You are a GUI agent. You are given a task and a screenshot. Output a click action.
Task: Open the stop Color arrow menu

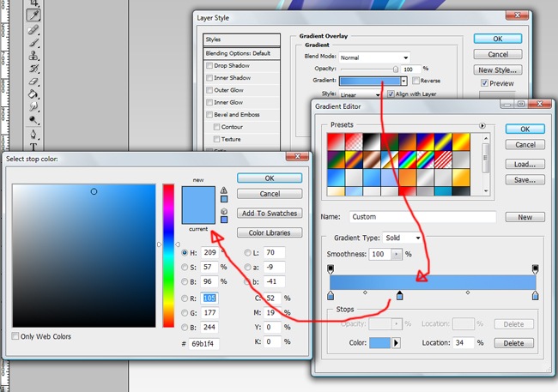397,343
